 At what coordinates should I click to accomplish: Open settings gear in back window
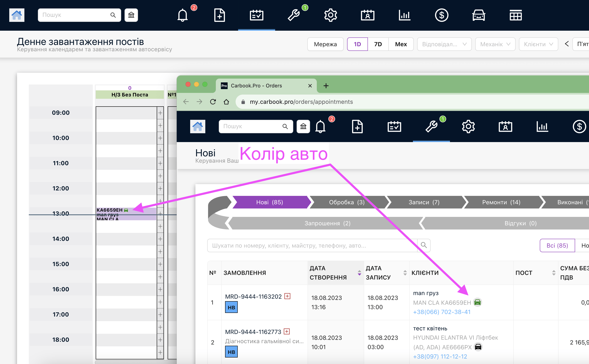(x=330, y=15)
